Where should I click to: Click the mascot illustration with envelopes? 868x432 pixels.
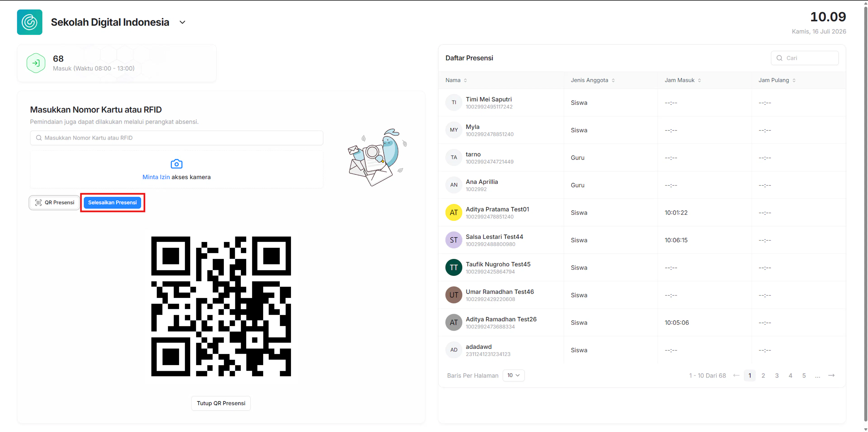377,157
